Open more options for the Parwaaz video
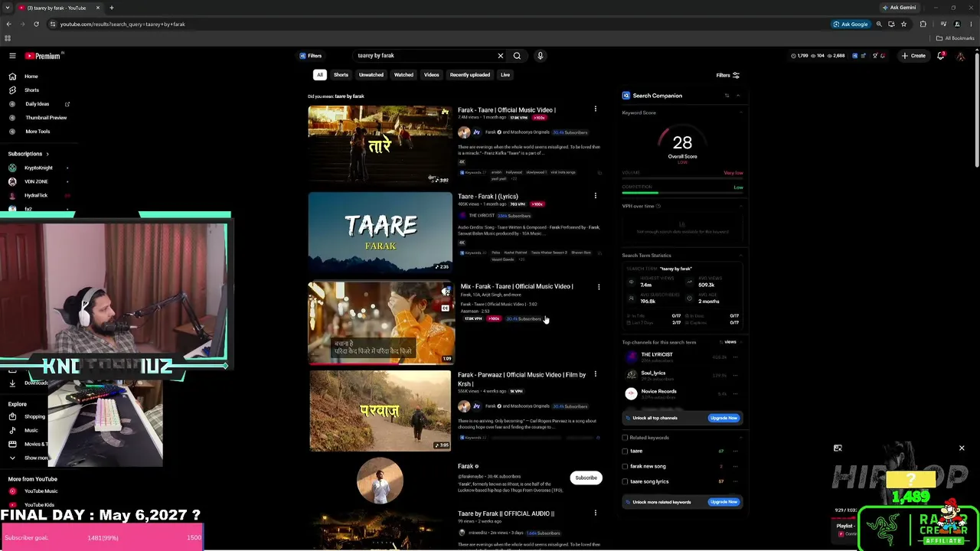This screenshot has height=551, width=980. pyautogui.click(x=595, y=374)
